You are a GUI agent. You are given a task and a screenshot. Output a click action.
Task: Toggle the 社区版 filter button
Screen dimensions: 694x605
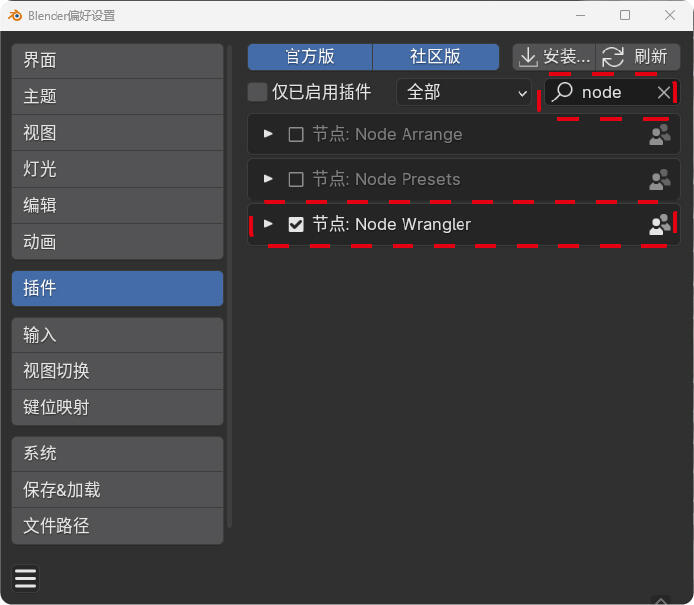[436, 57]
